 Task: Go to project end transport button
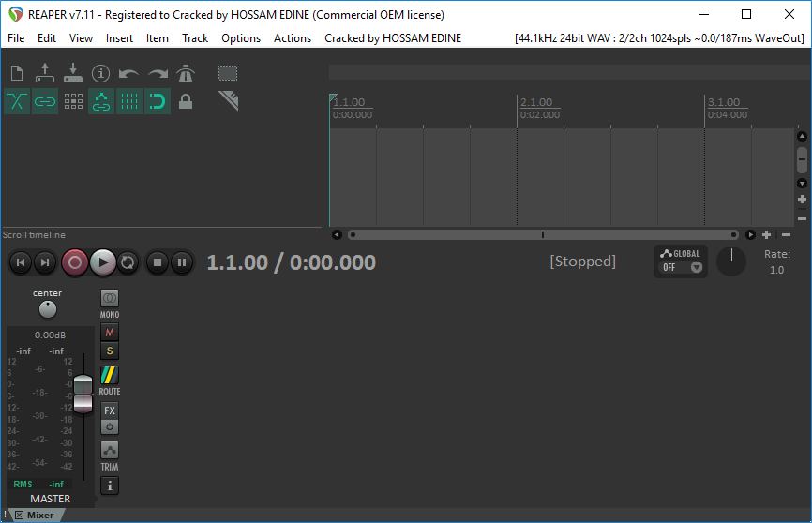pos(45,262)
